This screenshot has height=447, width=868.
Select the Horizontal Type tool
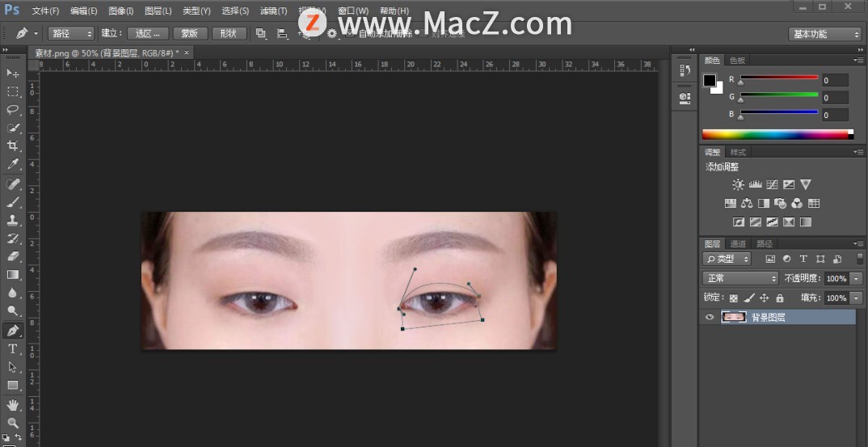(x=12, y=348)
